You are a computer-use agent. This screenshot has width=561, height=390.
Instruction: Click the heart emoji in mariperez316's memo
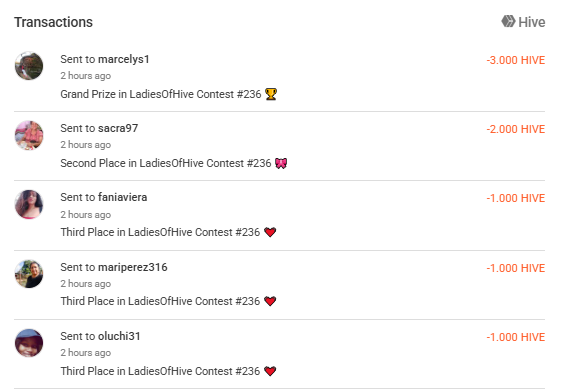click(x=270, y=301)
